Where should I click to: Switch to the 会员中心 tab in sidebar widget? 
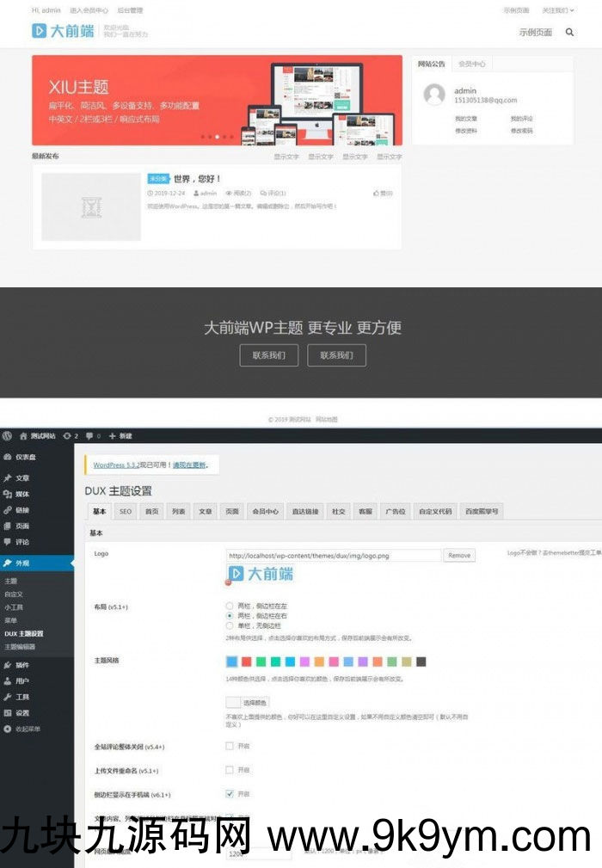471,64
